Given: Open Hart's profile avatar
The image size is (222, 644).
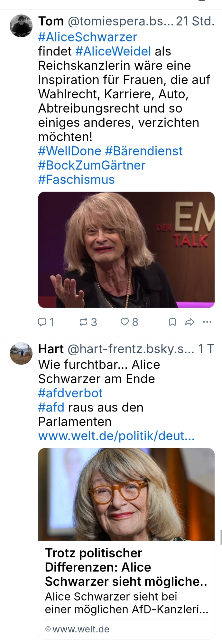Looking at the screenshot, I should click(x=21, y=353).
